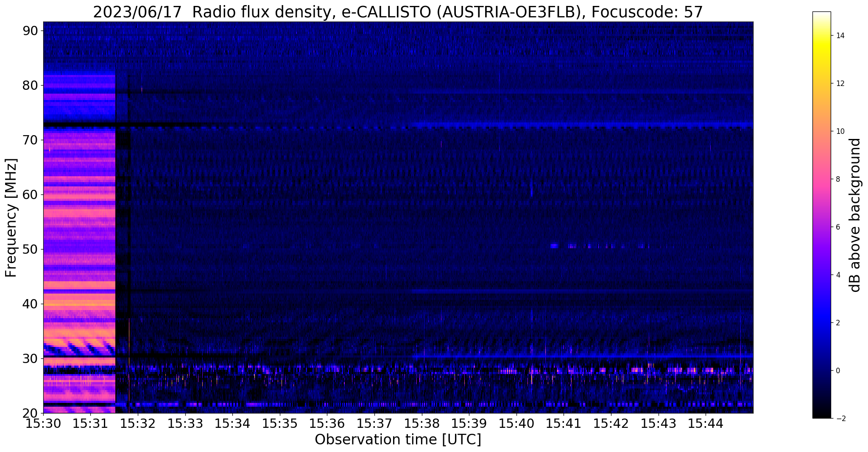Viewport: 868px width, 452px height.
Task: Click the 'Frequency [MHz]' y-axis label
Action: pos(11,218)
